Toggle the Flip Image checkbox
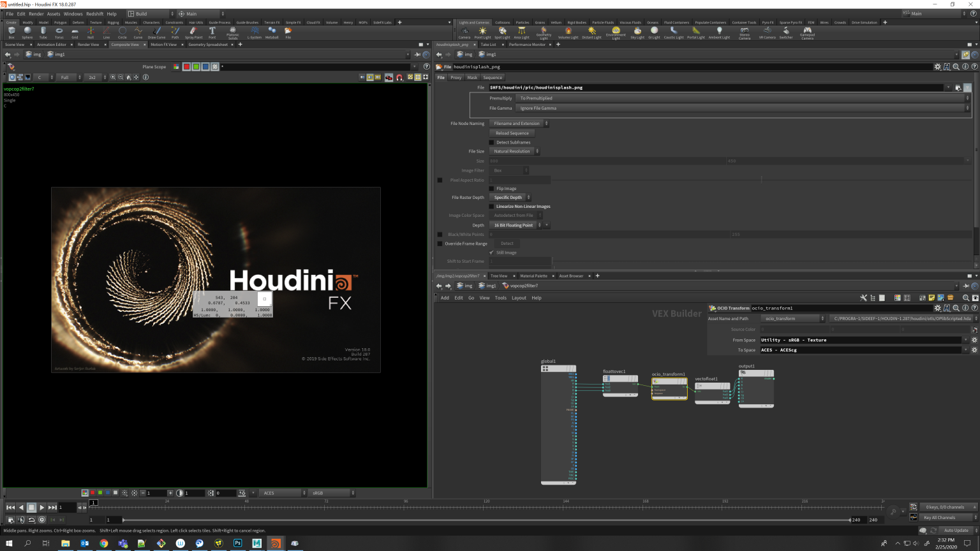The height and width of the screenshot is (551, 980). (x=492, y=189)
